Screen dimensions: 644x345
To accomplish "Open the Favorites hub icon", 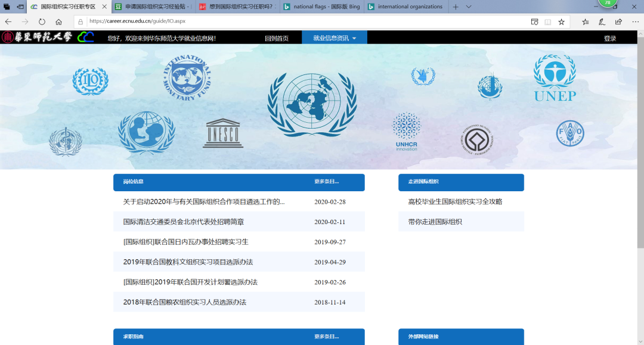I will (585, 22).
